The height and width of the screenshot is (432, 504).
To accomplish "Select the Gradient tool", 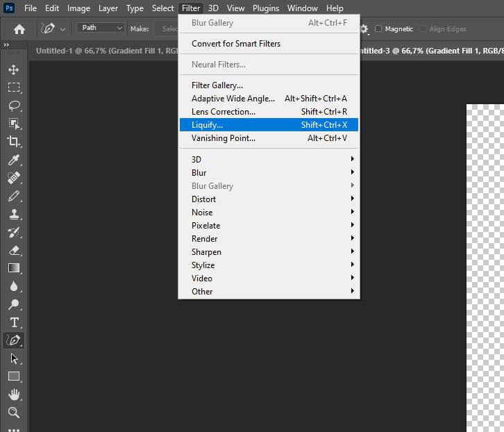I will [x=14, y=268].
